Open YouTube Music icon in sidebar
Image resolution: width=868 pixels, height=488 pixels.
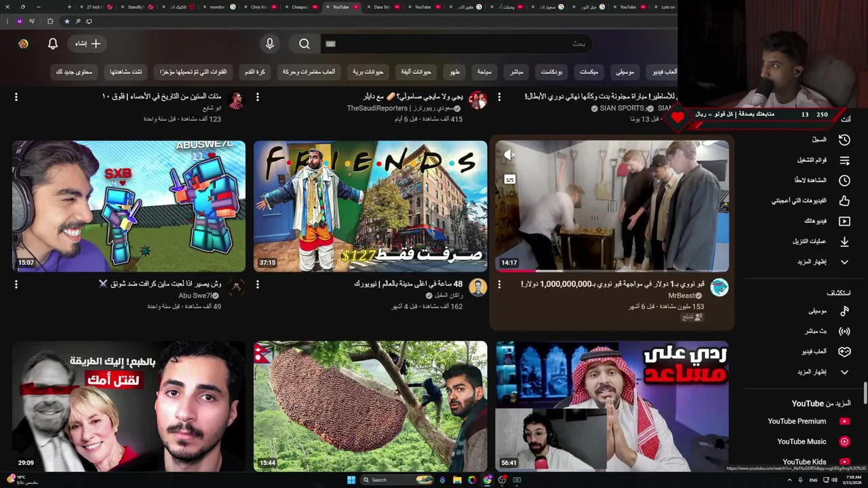pos(844,441)
